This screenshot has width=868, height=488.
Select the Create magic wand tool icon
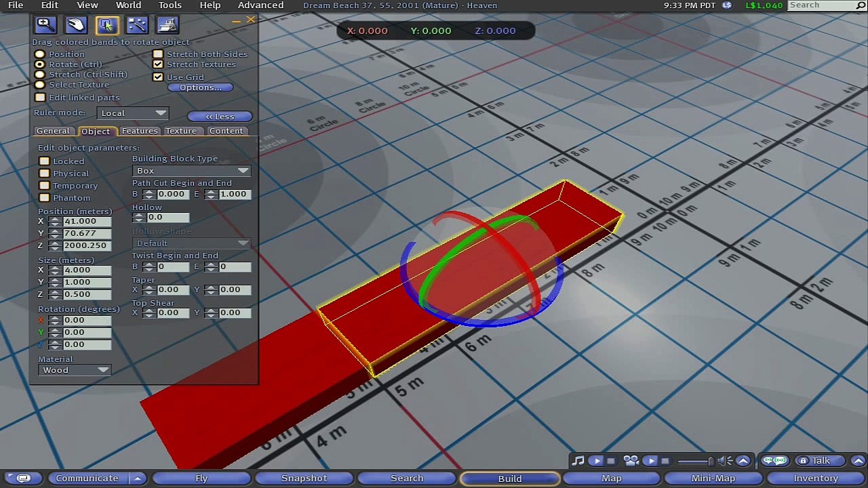pyautogui.click(x=137, y=25)
